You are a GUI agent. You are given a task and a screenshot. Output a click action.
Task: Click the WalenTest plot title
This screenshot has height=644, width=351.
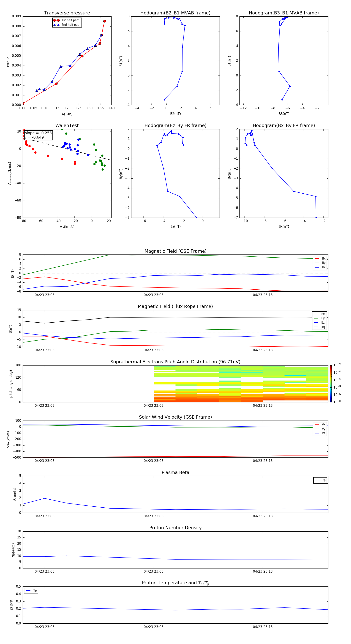(67, 125)
